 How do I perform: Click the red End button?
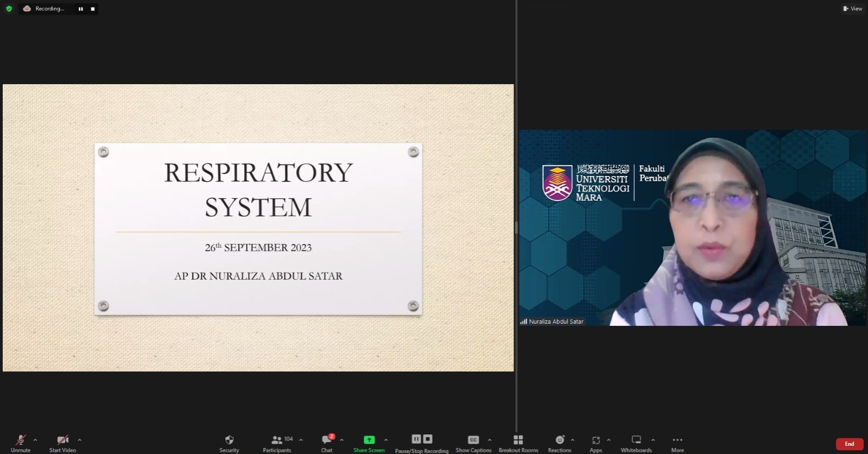(x=850, y=444)
